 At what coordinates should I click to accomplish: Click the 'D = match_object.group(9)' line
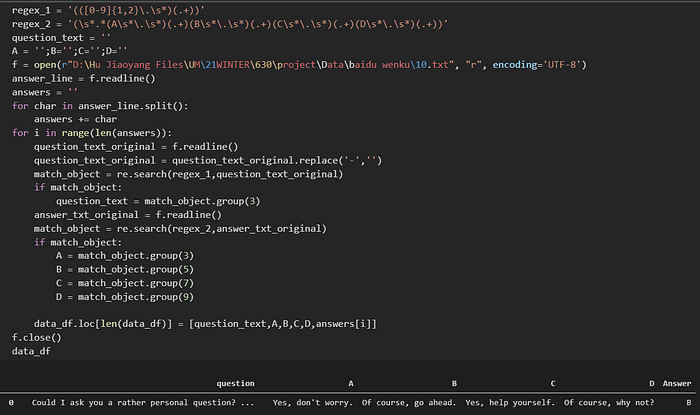[125, 297]
